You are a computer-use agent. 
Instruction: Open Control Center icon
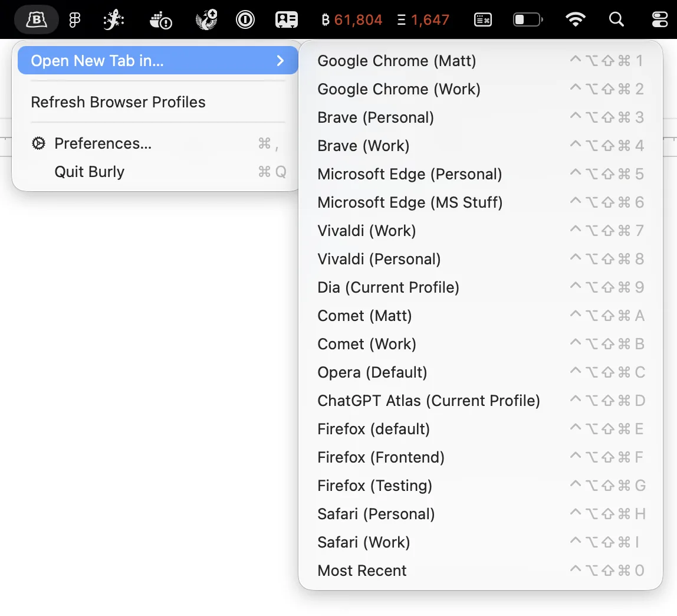[x=659, y=19]
